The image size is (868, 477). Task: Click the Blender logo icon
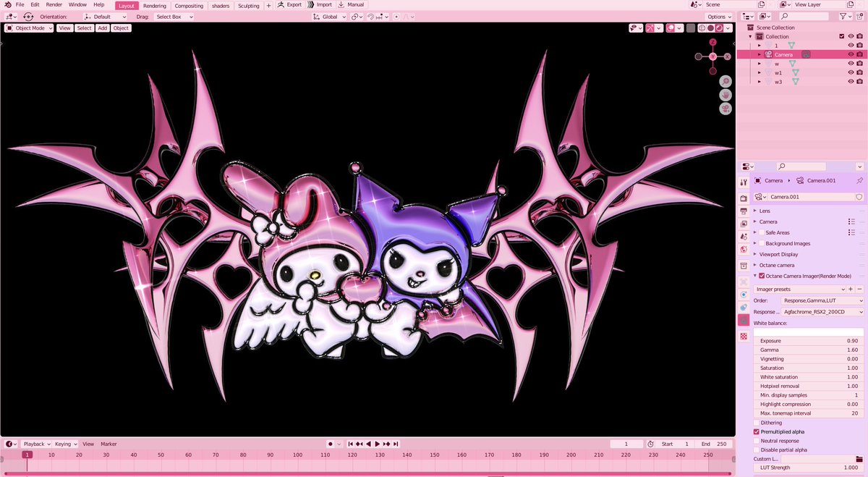[x=7, y=4]
